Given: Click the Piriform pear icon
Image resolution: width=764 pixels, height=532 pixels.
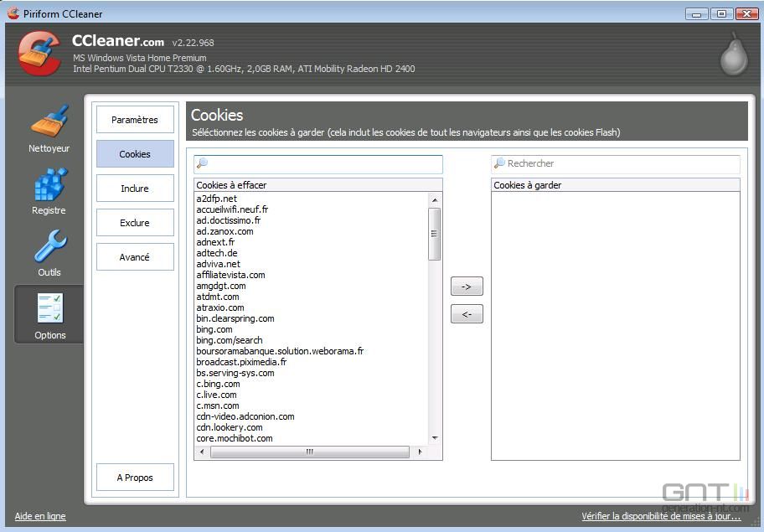Looking at the screenshot, I should pos(734,54).
